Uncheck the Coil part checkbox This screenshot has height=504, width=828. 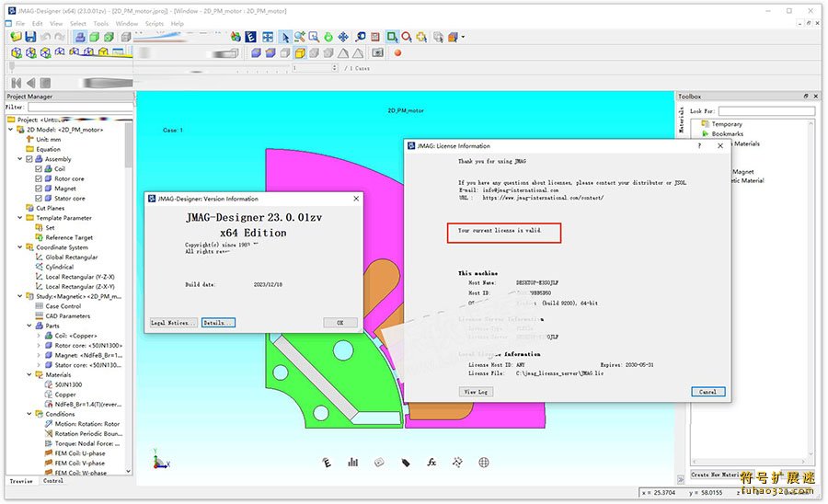coord(39,169)
